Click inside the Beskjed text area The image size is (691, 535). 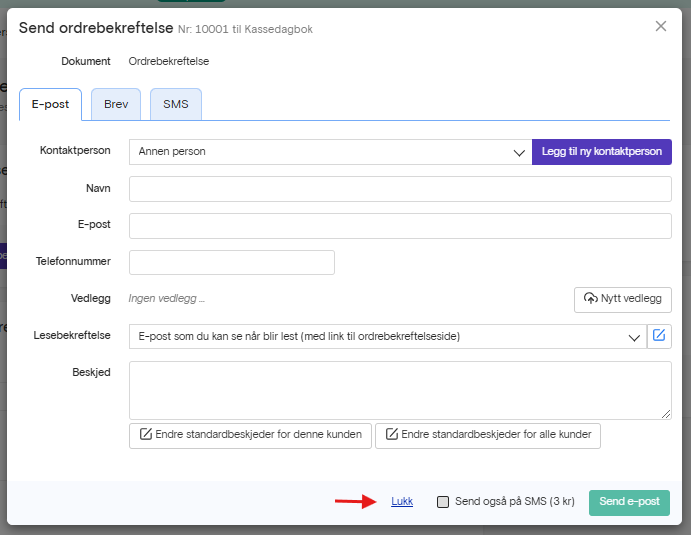400,390
